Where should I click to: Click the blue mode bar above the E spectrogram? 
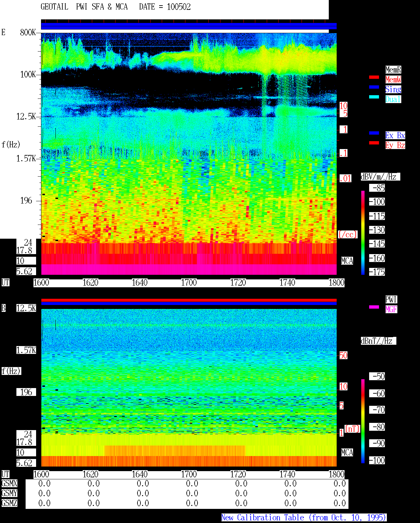click(189, 26)
